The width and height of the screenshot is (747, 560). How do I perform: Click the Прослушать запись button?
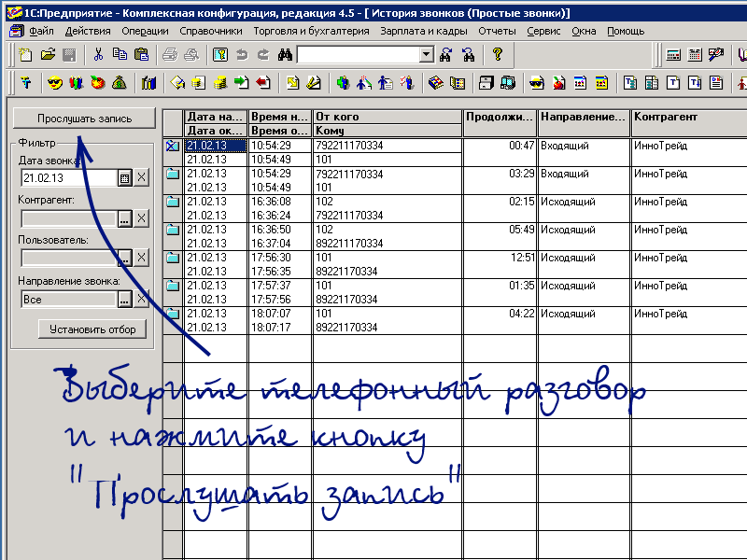[84, 119]
